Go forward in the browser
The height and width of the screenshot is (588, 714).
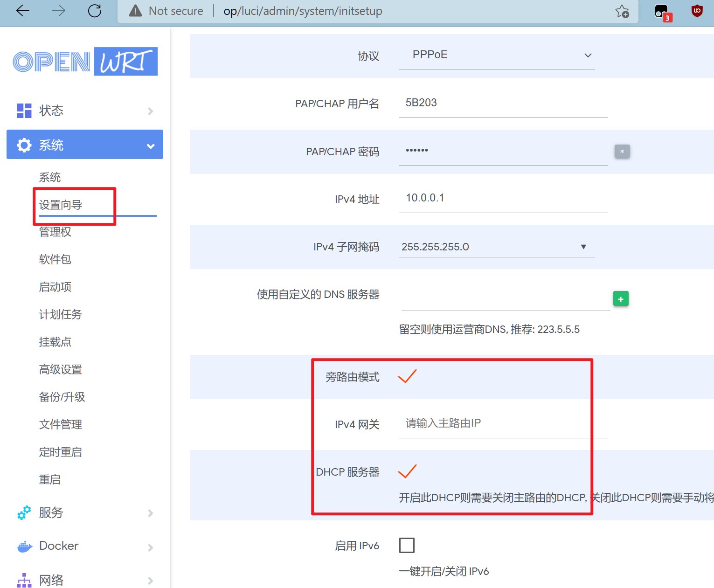[x=58, y=11]
